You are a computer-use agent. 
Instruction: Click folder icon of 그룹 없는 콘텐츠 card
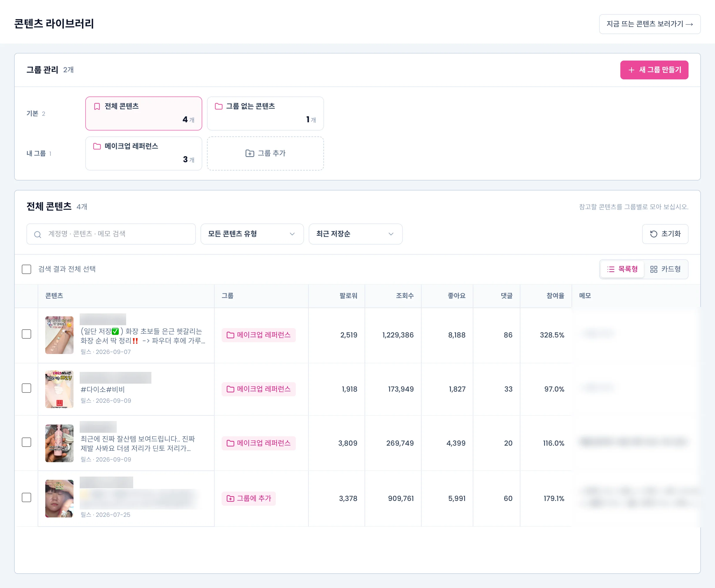point(219,106)
